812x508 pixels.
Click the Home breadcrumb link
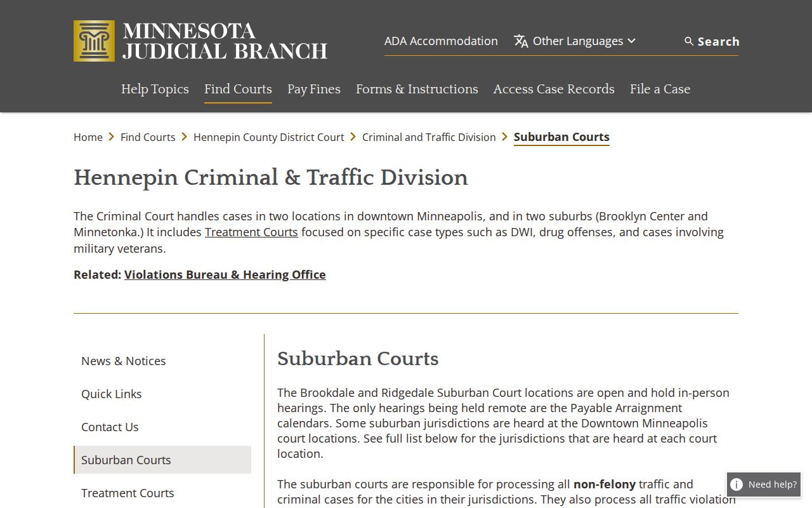pyautogui.click(x=88, y=137)
